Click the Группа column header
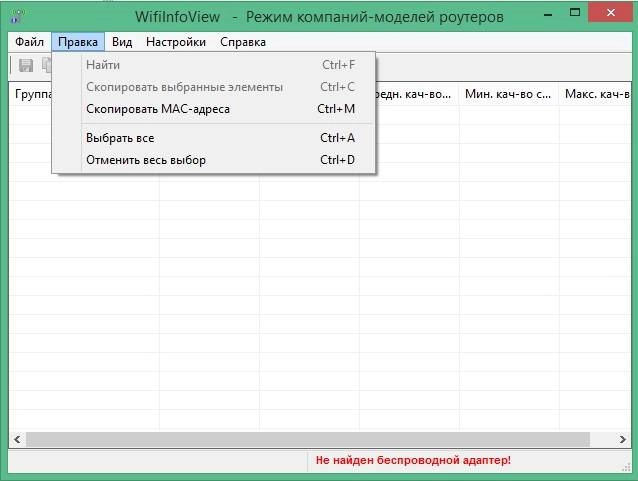Viewport: 638px width, 481px height. [x=31, y=94]
